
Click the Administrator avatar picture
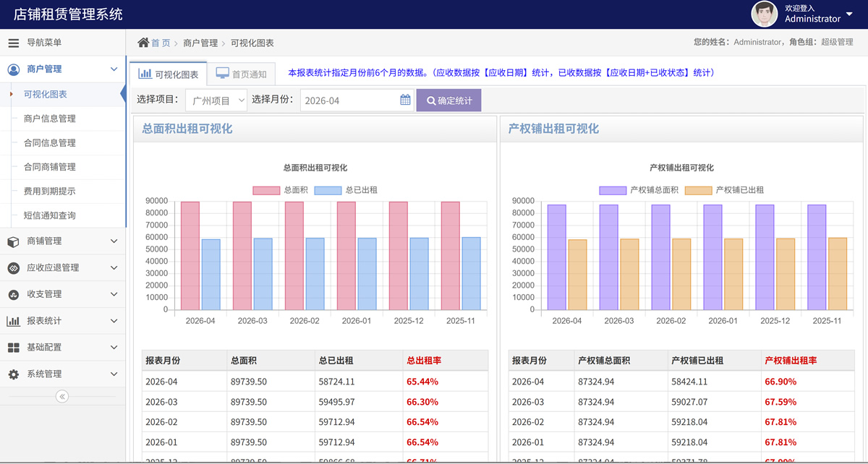765,14
